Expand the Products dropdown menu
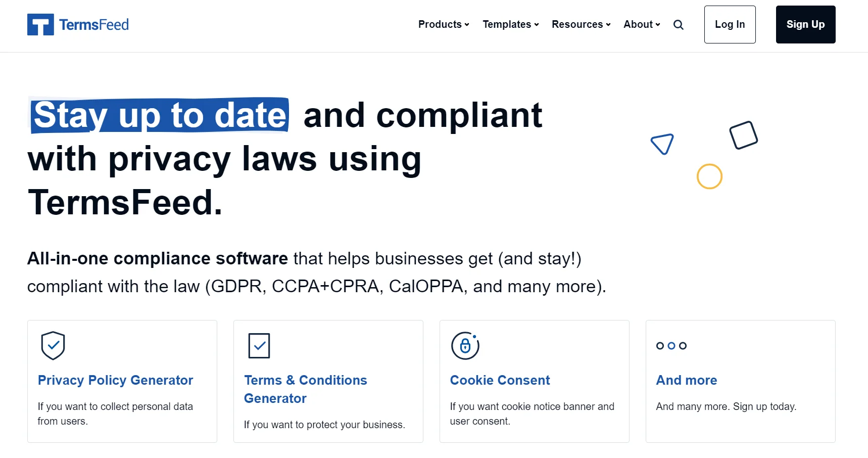The height and width of the screenshot is (458, 868). coord(444,24)
